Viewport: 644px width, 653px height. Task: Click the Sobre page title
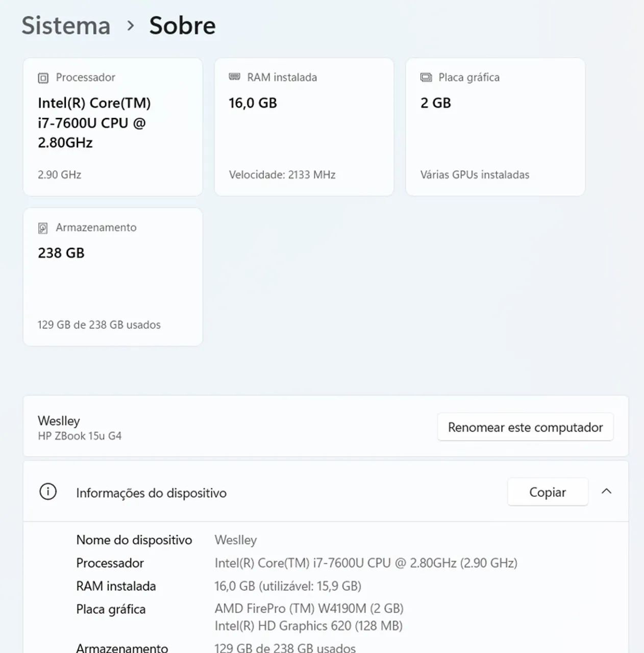182,26
